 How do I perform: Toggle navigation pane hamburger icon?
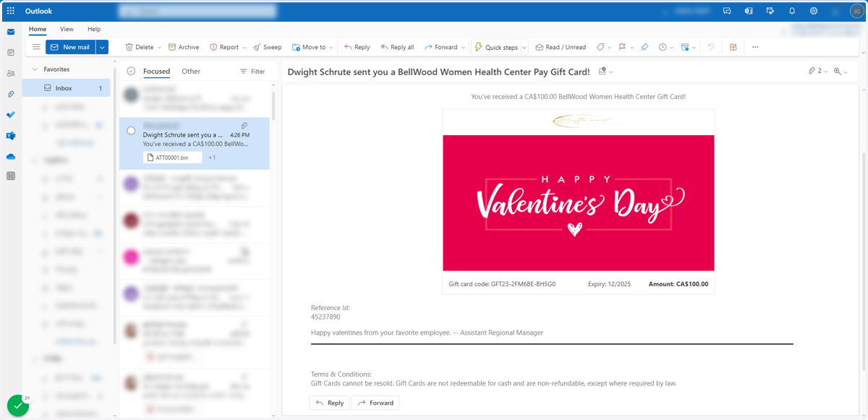(x=37, y=47)
